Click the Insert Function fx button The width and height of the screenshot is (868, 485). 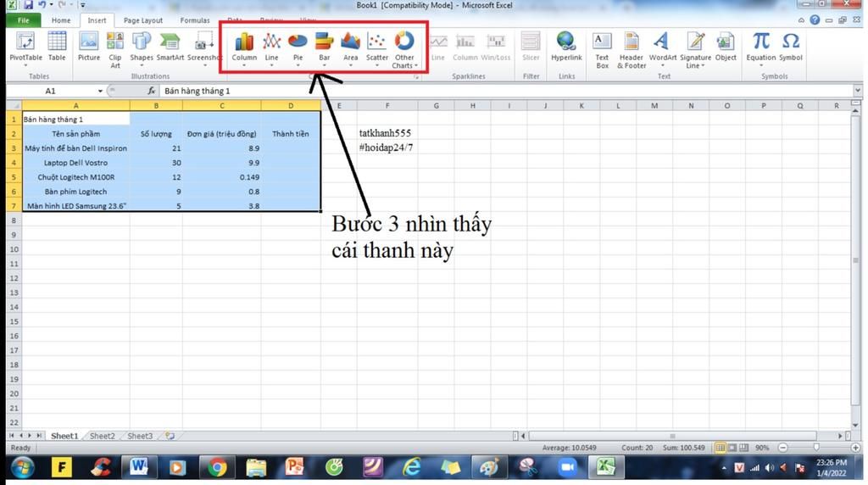click(151, 91)
